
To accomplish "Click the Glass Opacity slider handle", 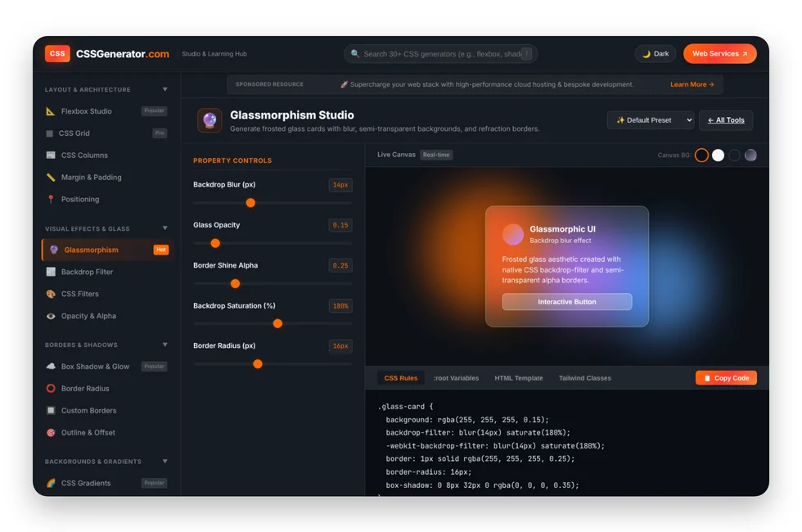I will [215, 244].
